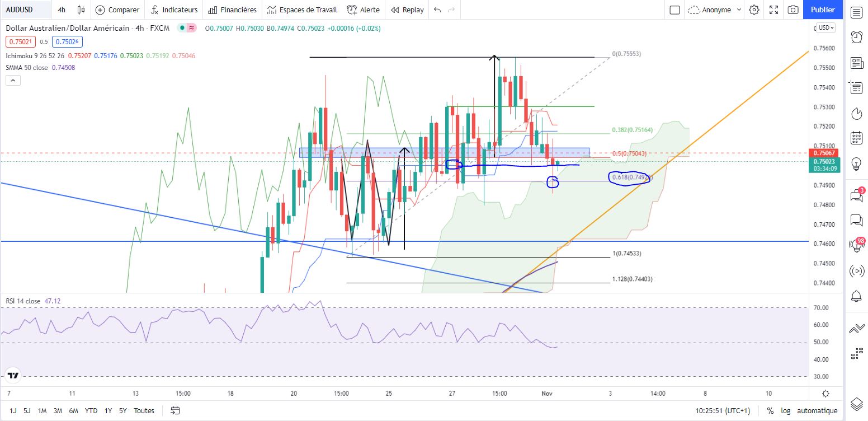
Task: Open the USD currency dropdown
Action: [x=825, y=27]
